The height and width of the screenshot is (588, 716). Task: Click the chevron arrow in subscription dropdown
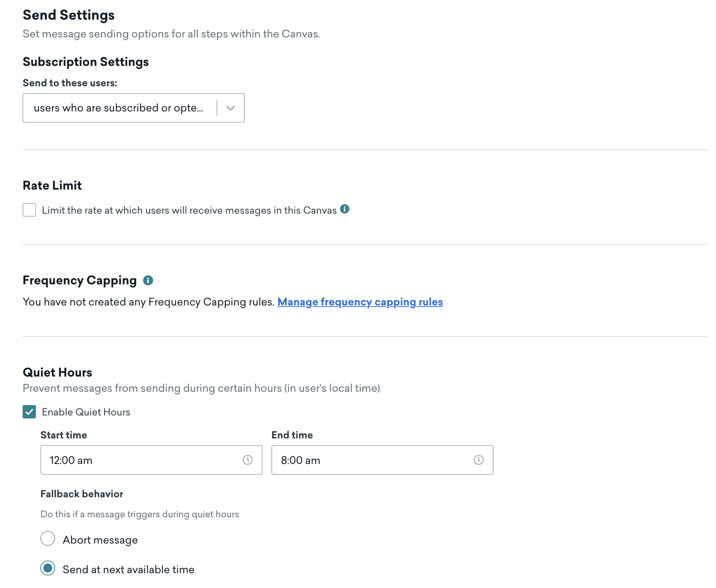pos(231,108)
